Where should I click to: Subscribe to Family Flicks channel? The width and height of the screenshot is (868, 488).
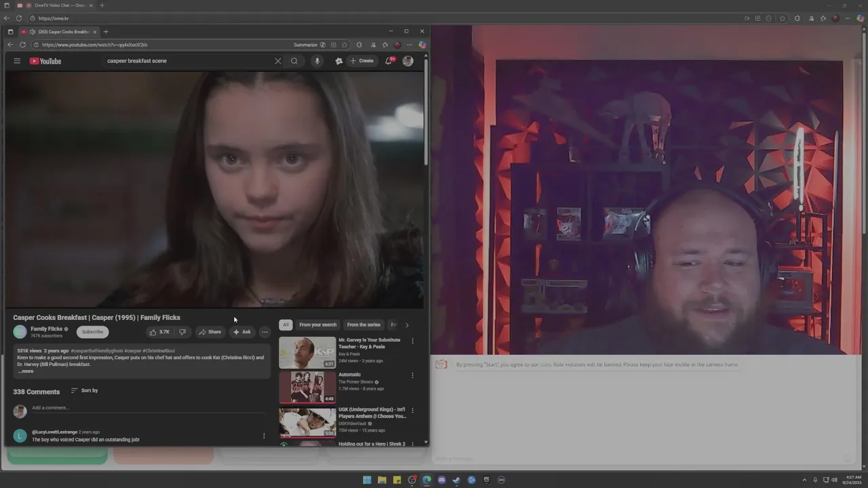[92, 332]
